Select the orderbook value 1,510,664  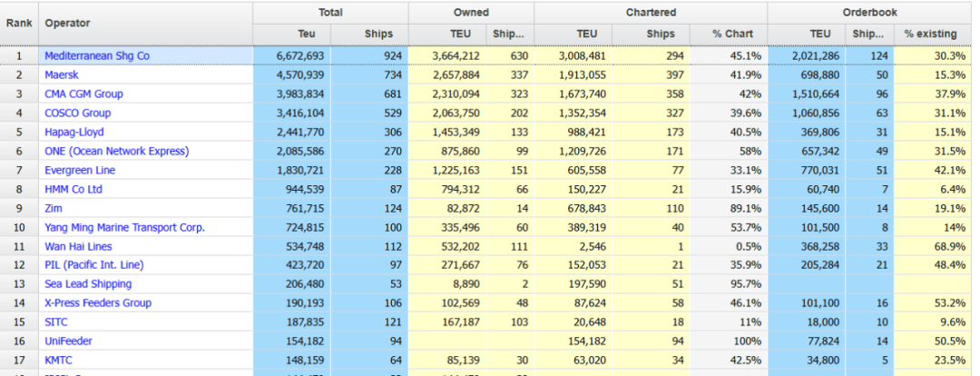point(807,94)
